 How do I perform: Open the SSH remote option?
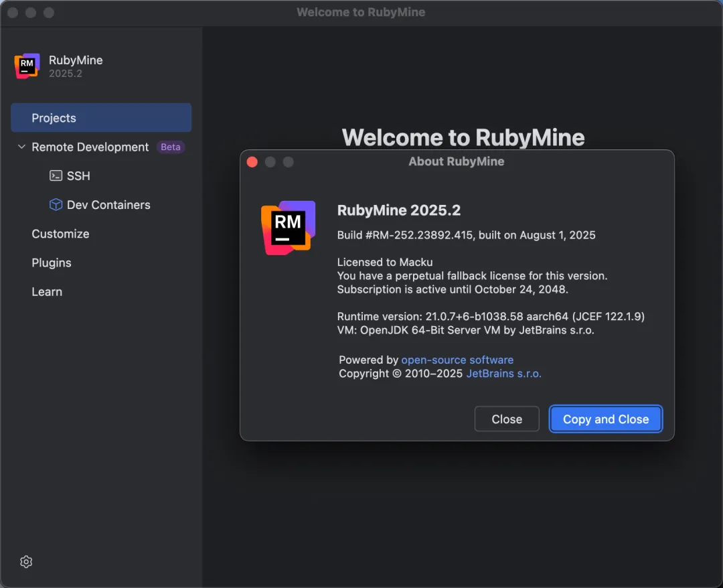pyautogui.click(x=78, y=175)
